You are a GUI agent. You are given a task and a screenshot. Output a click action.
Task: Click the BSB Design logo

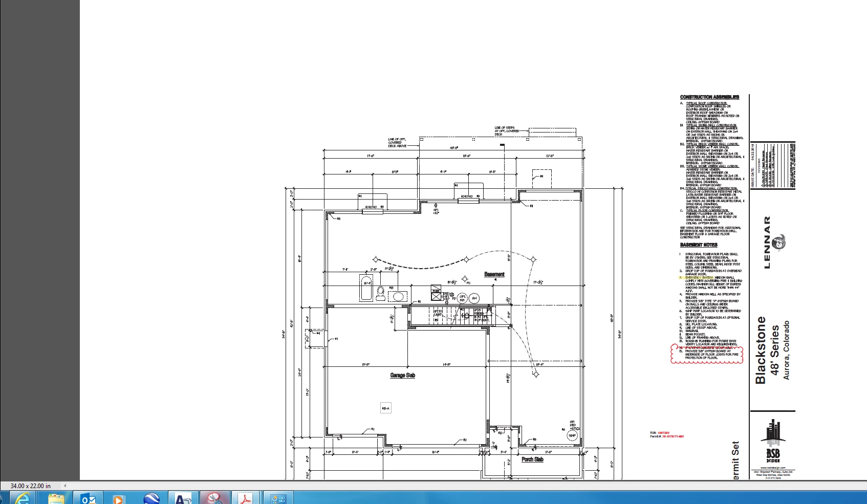pyautogui.click(x=773, y=441)
